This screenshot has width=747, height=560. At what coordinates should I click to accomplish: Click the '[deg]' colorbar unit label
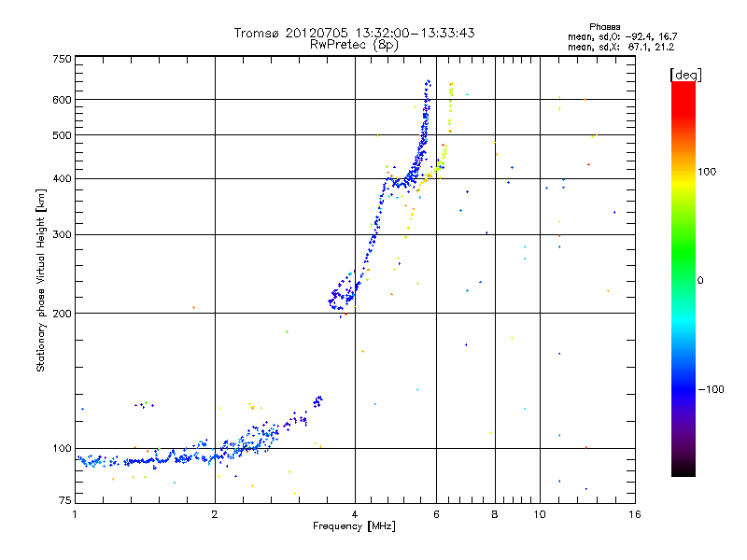[685, 75]
